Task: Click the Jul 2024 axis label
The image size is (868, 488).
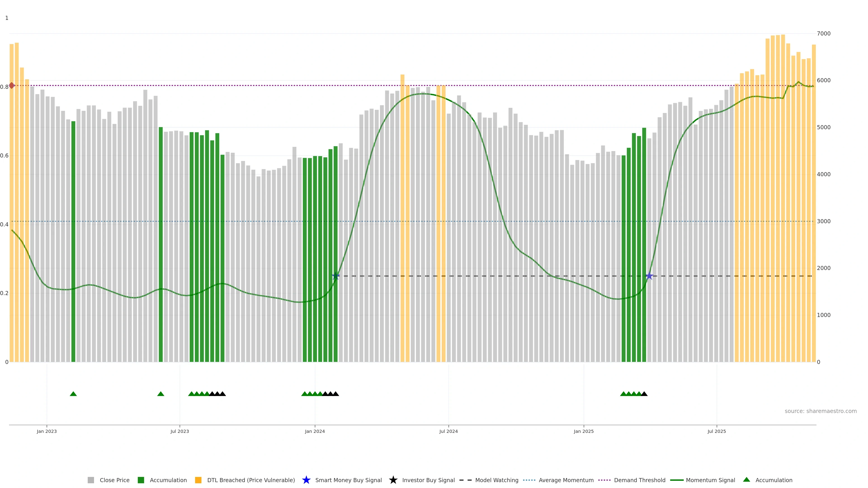Action: 448,432
